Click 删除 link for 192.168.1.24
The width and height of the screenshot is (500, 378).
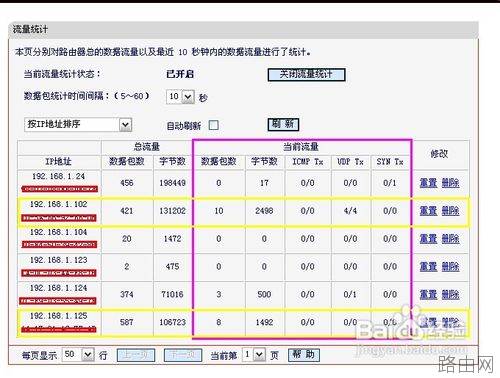(x=450, y=183)
